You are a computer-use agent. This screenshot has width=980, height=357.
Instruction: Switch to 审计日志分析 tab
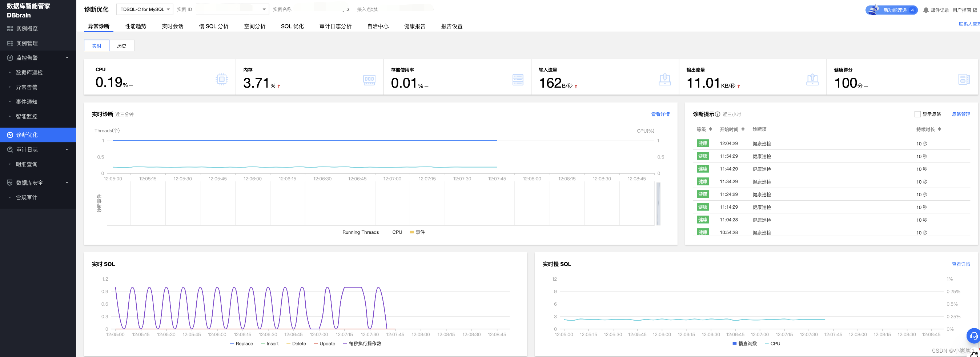pyautogui.click(x=335, y=26)
